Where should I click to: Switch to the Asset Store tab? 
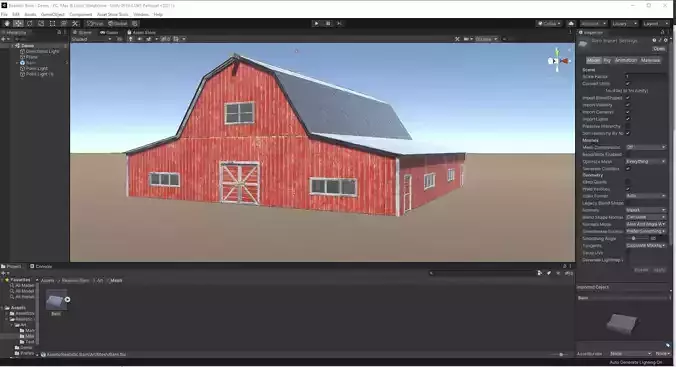[141, 32]
